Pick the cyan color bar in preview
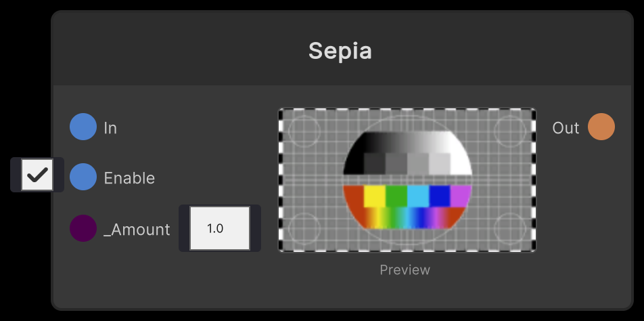This screenshot has height=321, width=644. tap(418, 196)
